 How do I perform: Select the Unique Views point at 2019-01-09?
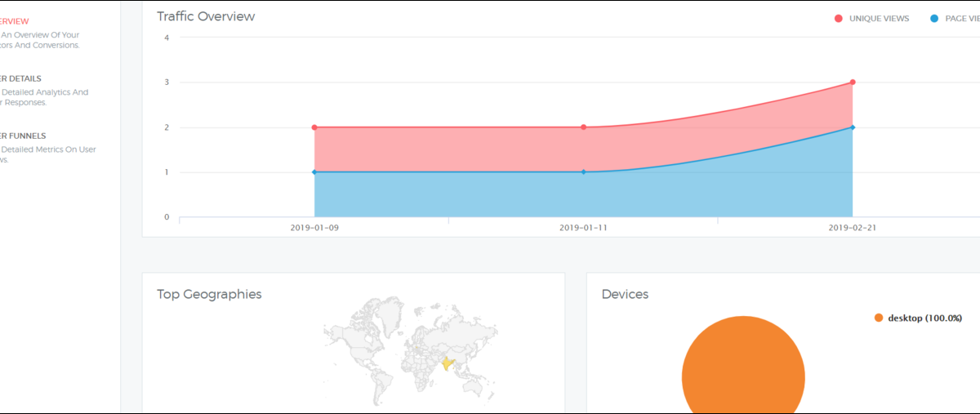tap(314, 127)
